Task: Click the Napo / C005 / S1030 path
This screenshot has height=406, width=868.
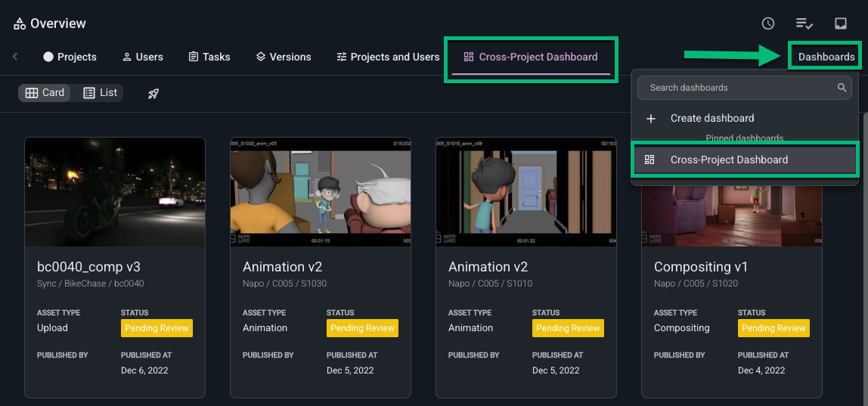Action: tap(284, 284)
